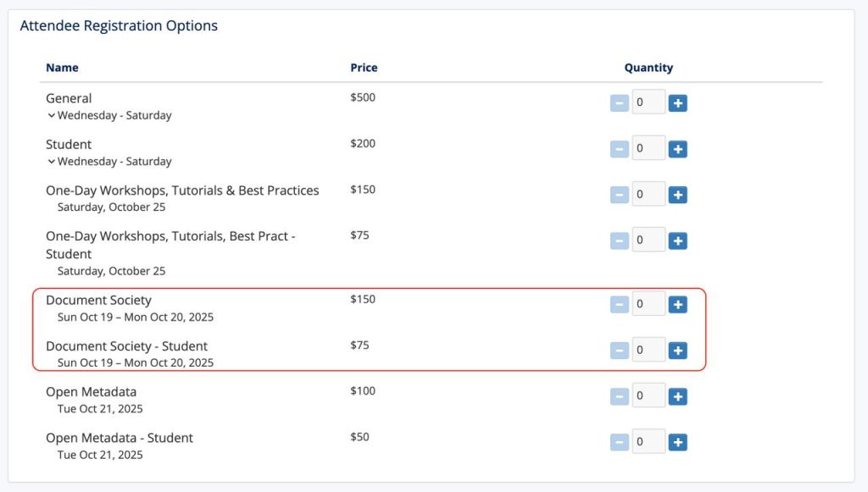Expand Student Wednesday - Saturday chevron
The image size is (868, 492).
pyautogui.click(x=51, y=162)
